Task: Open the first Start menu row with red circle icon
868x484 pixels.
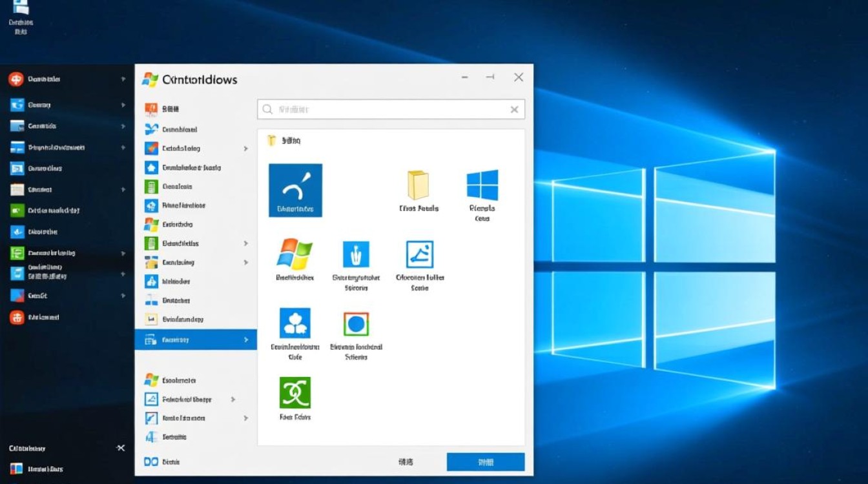Action: tap(67, 79)
